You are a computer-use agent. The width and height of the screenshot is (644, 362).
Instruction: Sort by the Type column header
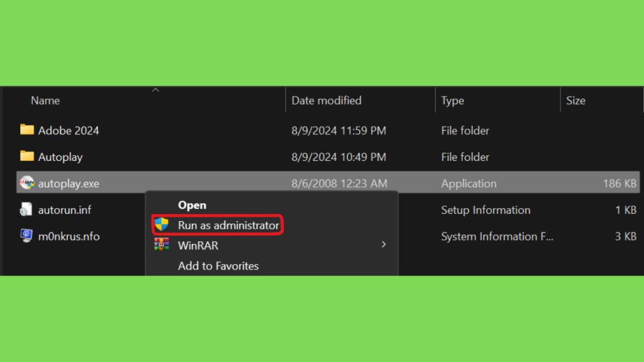(453, 101)
